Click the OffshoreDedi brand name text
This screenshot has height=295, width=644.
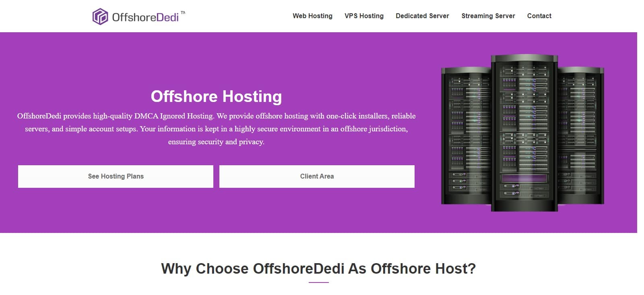click(145, 17)
